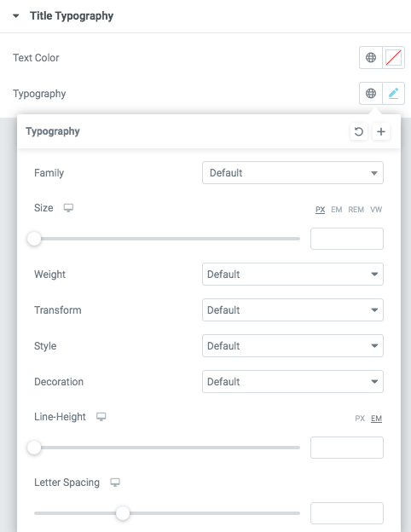Add new global font with plus icon

[x=381, y=131]
